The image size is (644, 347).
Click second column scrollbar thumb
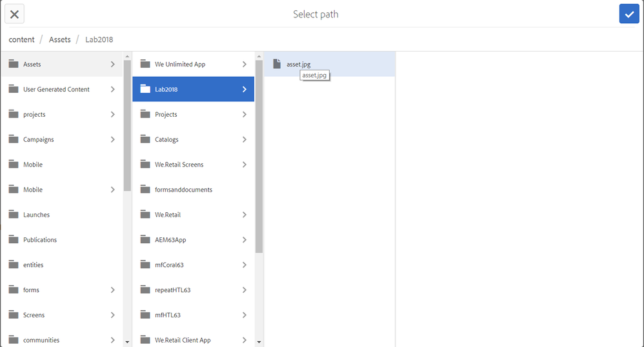coord(259,155)
